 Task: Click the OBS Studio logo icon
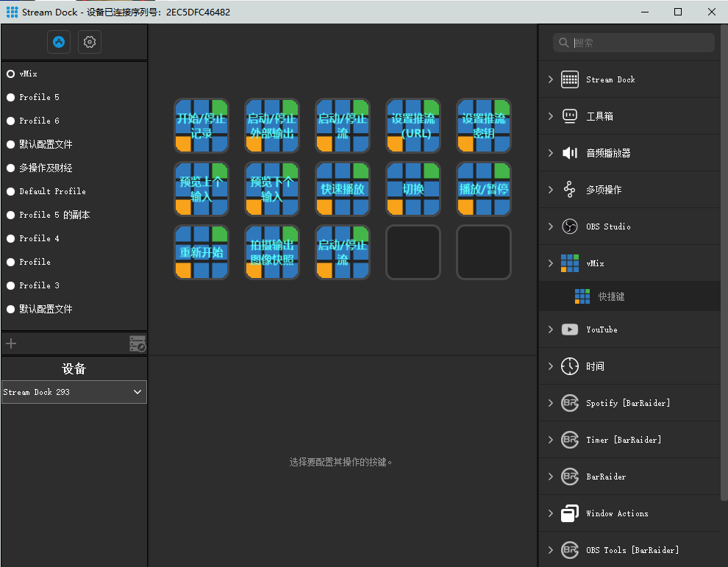coord(570,227)
